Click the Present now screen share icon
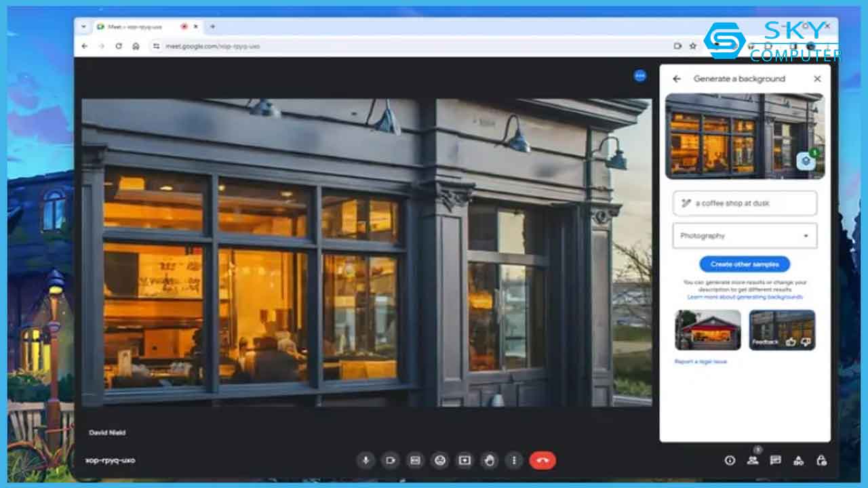The width and height of the screenshot is (868, 488). coord(465,460)
